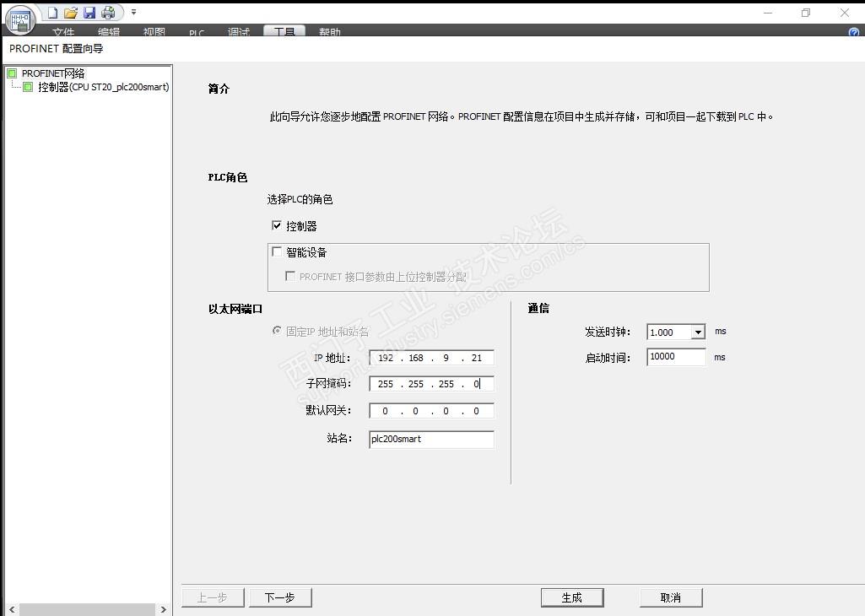Restore down the application window

point(806,13)
